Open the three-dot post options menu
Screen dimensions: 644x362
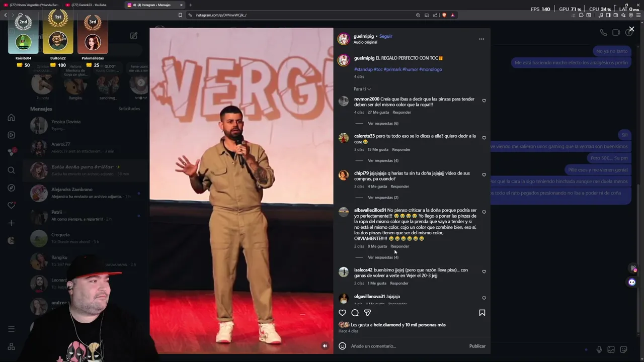click(481, 39)
